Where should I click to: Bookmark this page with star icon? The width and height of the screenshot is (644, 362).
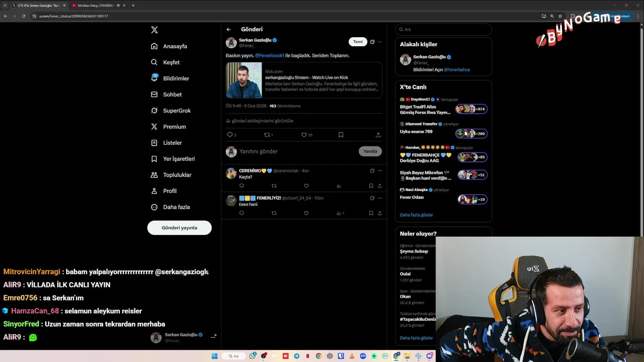pos(560,16)
